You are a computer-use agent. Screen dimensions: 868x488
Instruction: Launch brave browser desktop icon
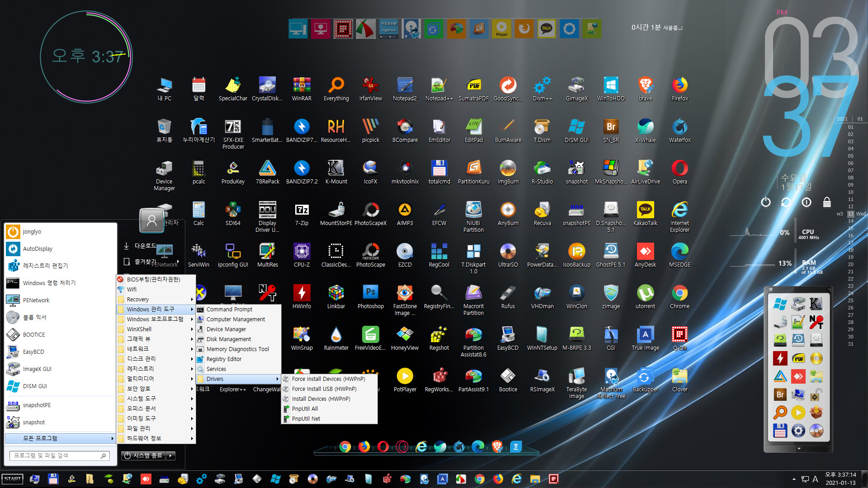[x=645, y=89]
